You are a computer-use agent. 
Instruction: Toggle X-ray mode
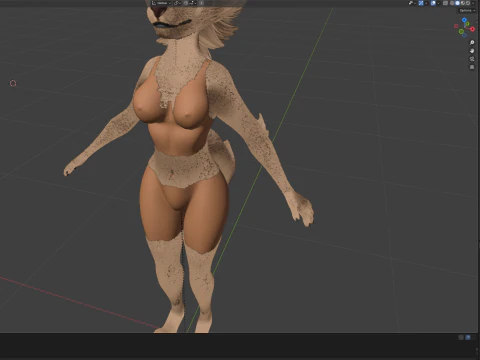[445, 3]
